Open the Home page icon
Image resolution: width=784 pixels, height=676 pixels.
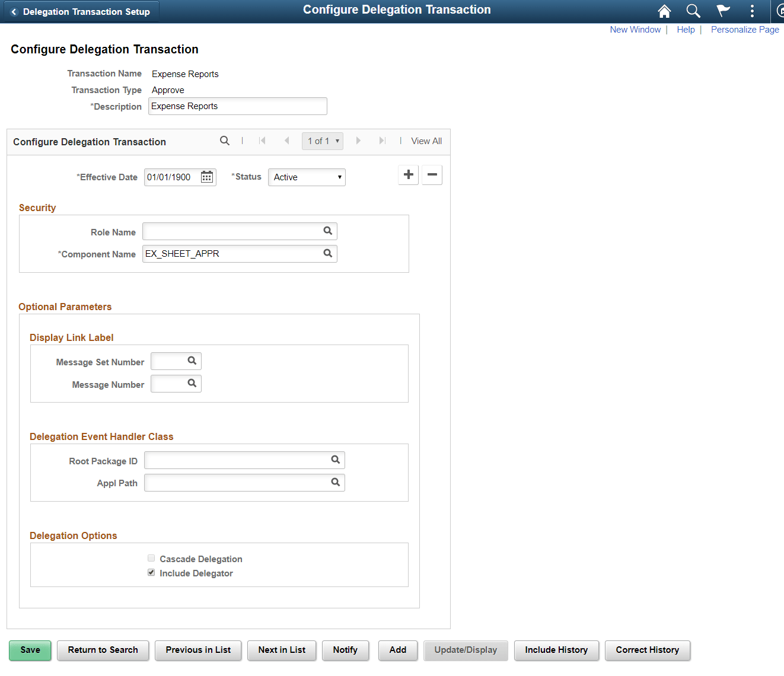point(664,11)
